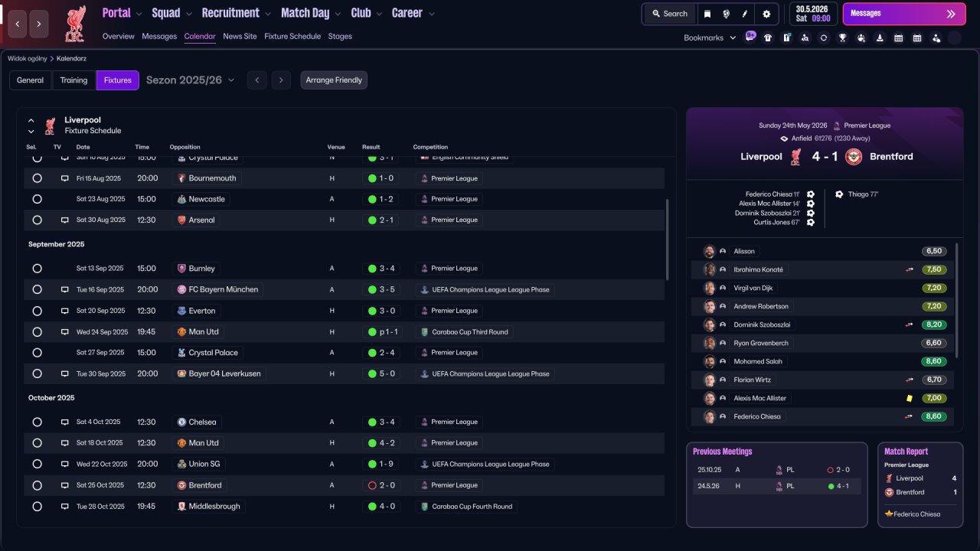Screen dimensions: 980x551
Task: Select the Arsenal fixture radio button
Action: pos(37,220)
